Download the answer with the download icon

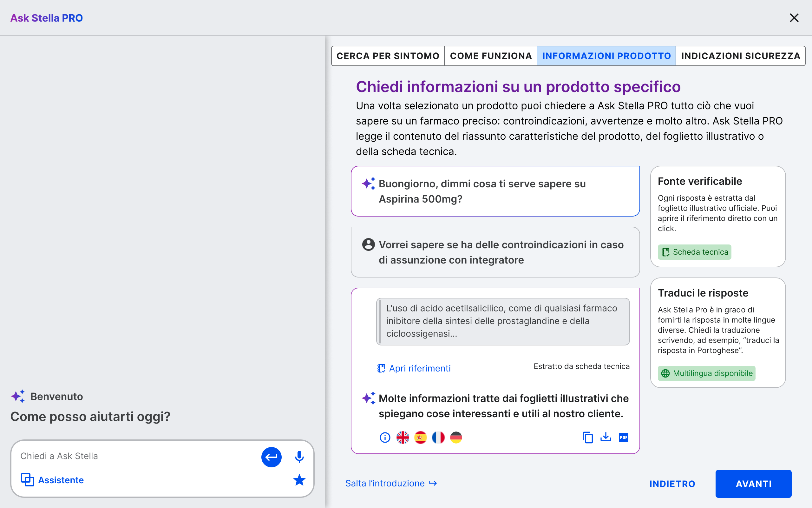[x=606, y=437]
